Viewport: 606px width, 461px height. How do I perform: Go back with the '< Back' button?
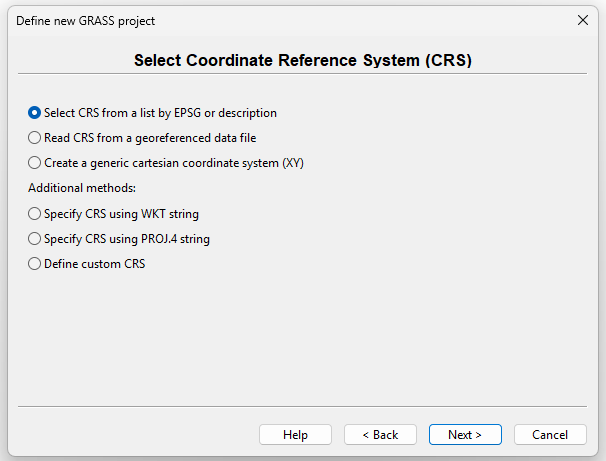point(380,435)
